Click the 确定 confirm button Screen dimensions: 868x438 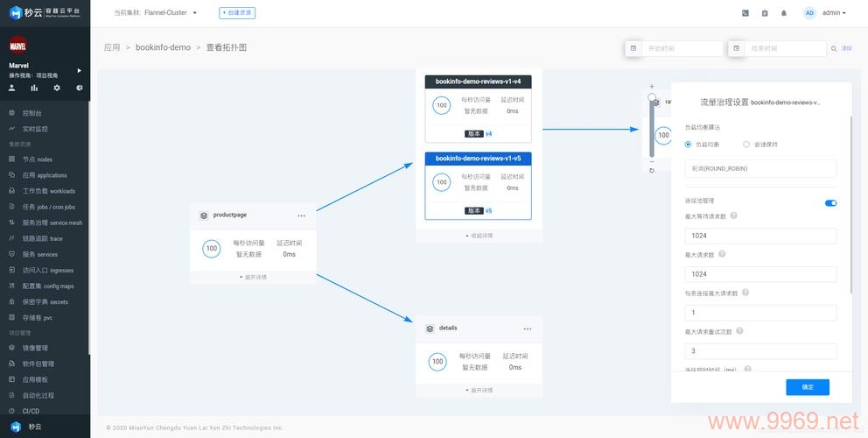807,386
